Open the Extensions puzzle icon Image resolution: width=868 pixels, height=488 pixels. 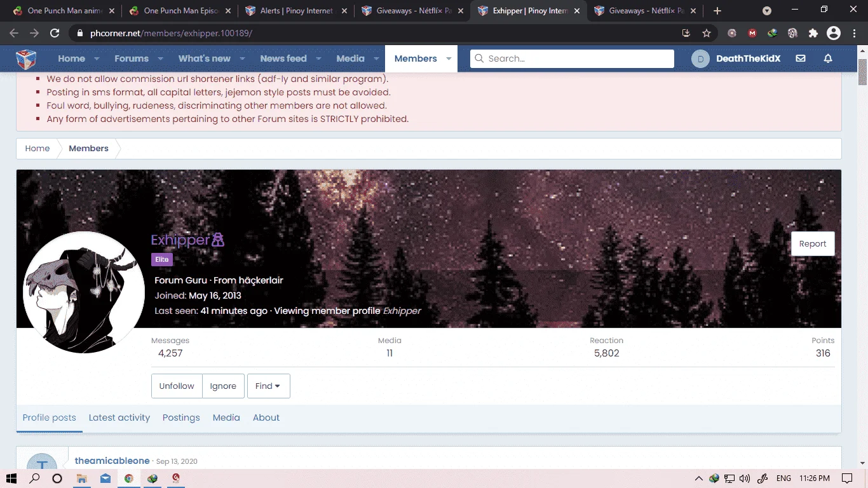click(813, 33)
